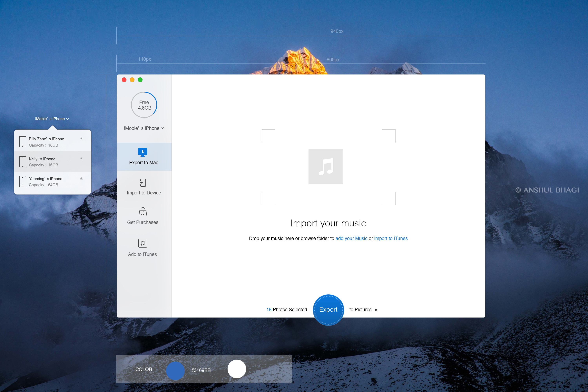Image resolution: width=588 pixels, height=392 pixels.
Task: Select the Get Purchases tab label
Action: [x=143, y=222]
